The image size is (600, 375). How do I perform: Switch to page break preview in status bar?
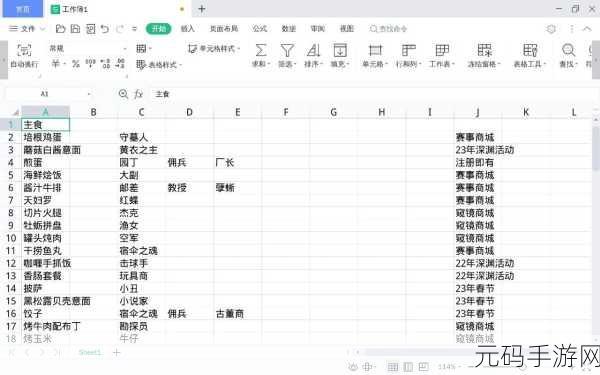click(x=423, y=367)
